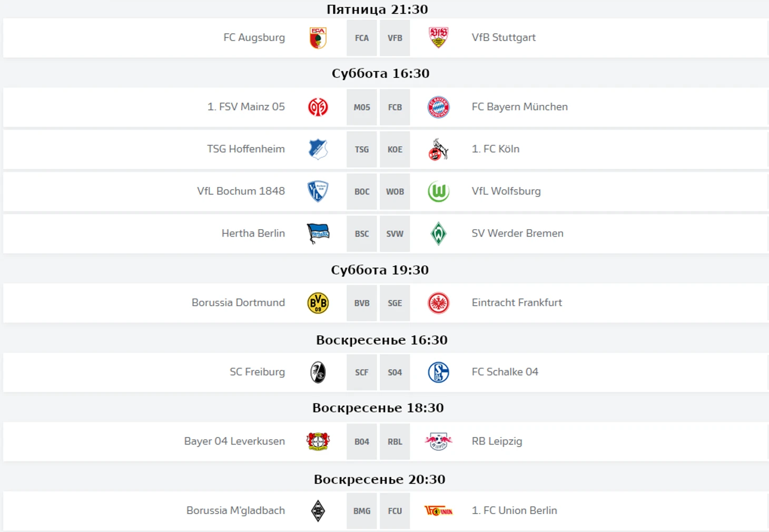The image size is (769, 532).
Task: Select the Hertha Berlin flag logo
Action: [318, 233]
